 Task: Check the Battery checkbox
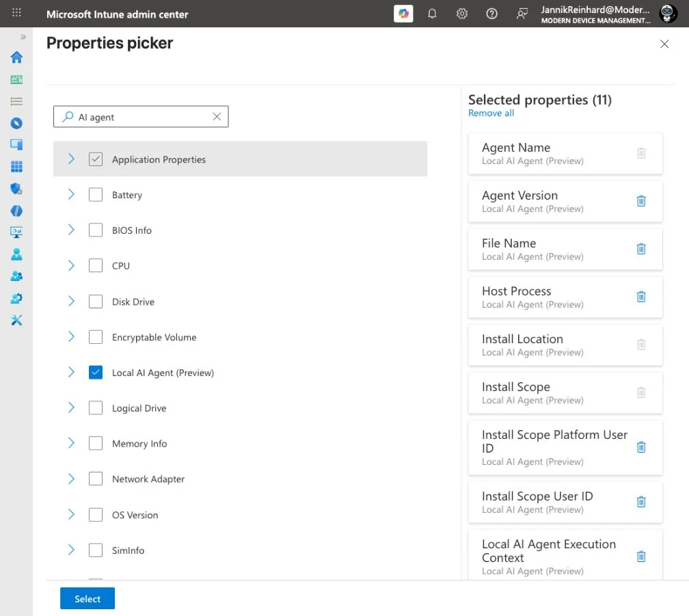click(x=96, y=194)
